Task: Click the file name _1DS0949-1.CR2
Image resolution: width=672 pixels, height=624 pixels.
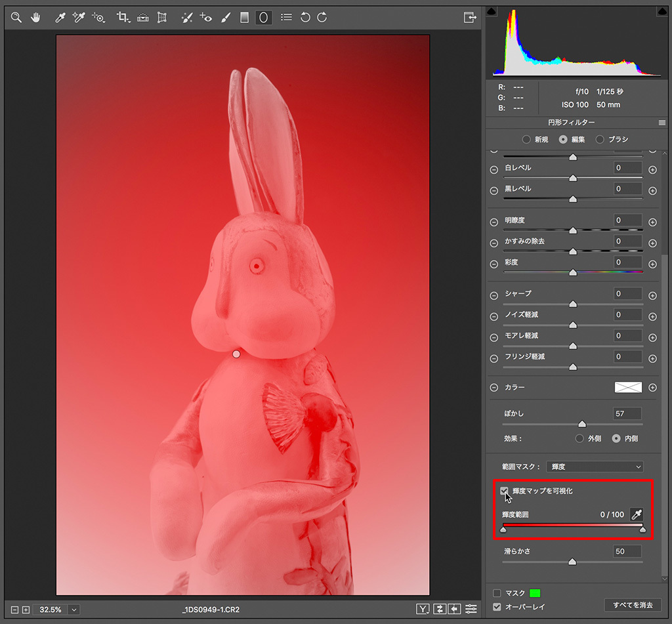Action: (x=211, y=610)
